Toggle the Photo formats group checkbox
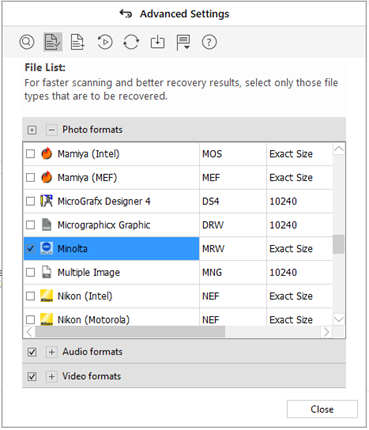Viewport: 369px width, 430px height. tap(32, 130)
